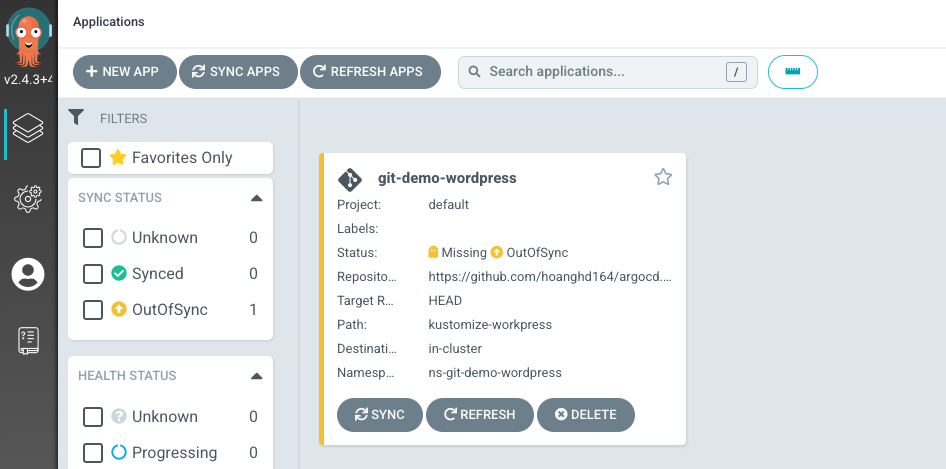Image resolution: width=946 pixels, height=469 pixels.
Task: Click the Synced green check icon
Action: click(x=119, y=273)
